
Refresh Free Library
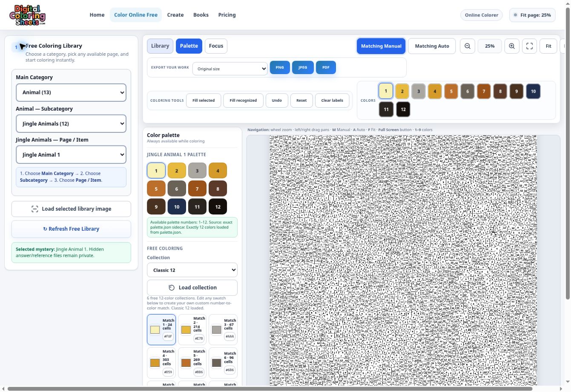pyautogui.click(x=71, y=229)
